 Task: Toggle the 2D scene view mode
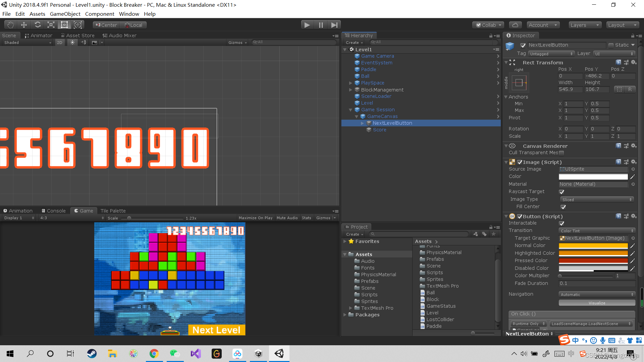(60, 43)
